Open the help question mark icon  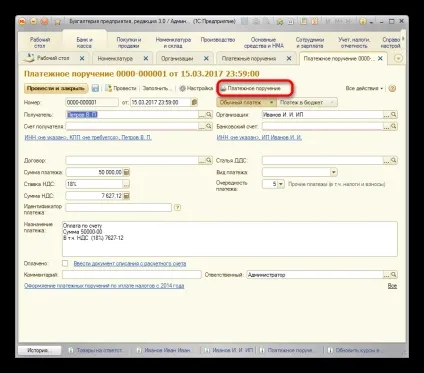tap(392, 88)
